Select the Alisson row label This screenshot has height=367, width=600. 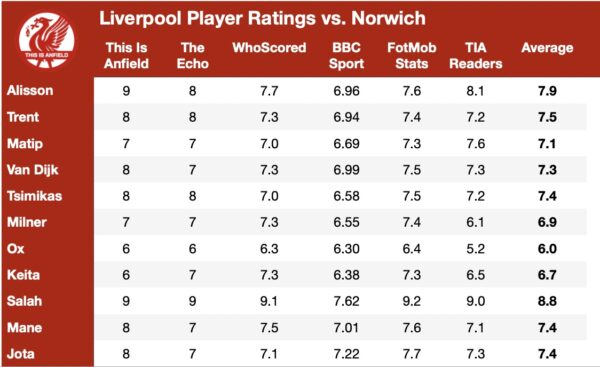[30, 91]
